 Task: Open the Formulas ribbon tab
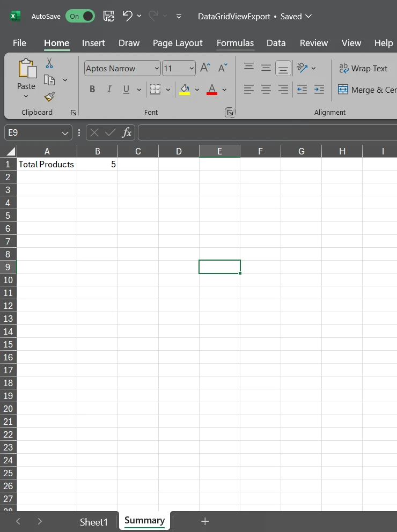click(235, 43)
